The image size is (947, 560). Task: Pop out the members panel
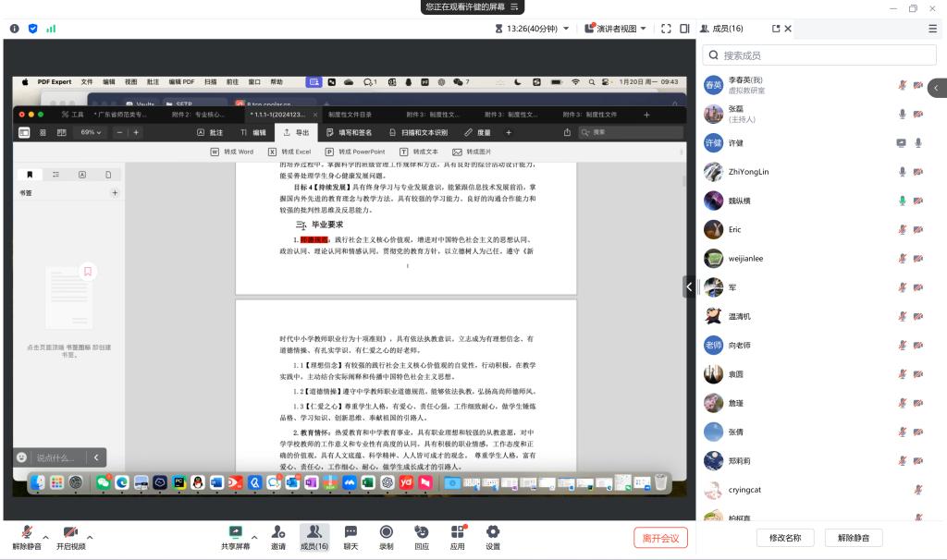click(775, 29)
